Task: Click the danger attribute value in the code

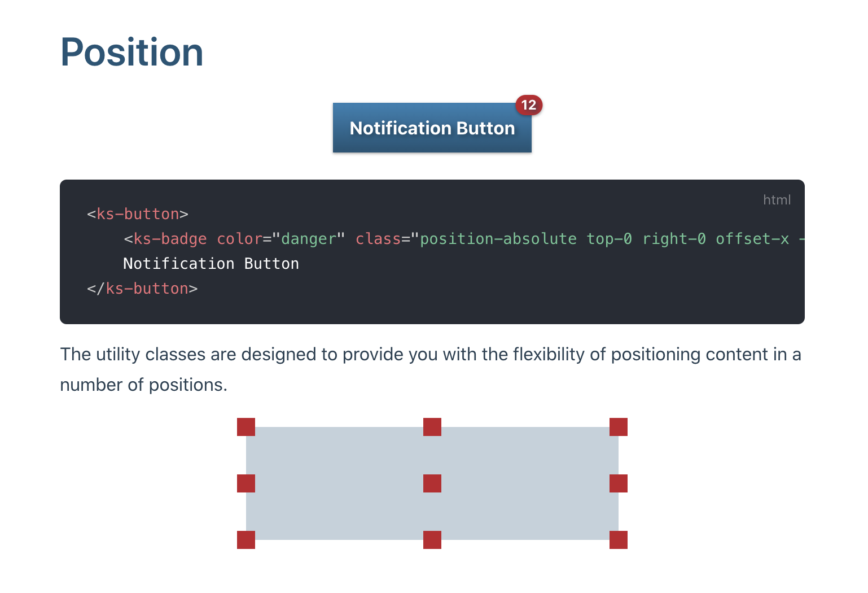Action: click(x=307, y=238)
